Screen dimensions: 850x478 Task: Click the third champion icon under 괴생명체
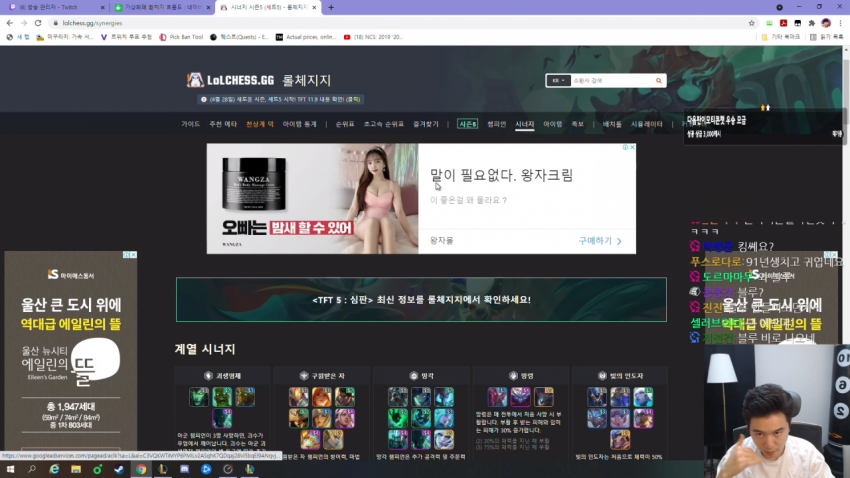(x=244, y=397)
